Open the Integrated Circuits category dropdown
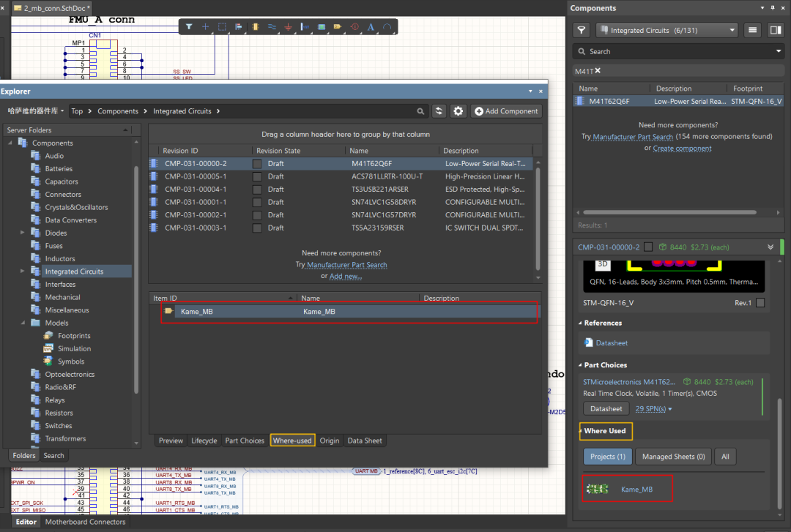 (x=666, y=30)
